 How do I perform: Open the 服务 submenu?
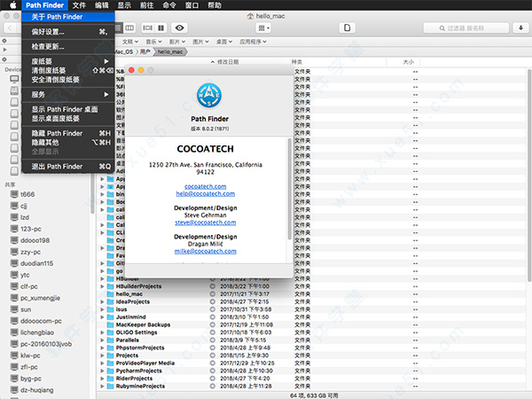coord(68,94)
